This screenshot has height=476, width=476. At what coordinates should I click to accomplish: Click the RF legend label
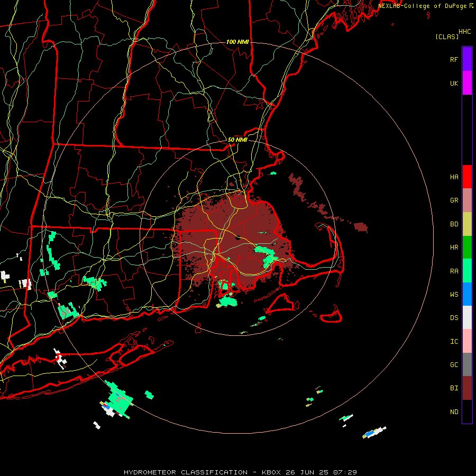tap(454, 59)
